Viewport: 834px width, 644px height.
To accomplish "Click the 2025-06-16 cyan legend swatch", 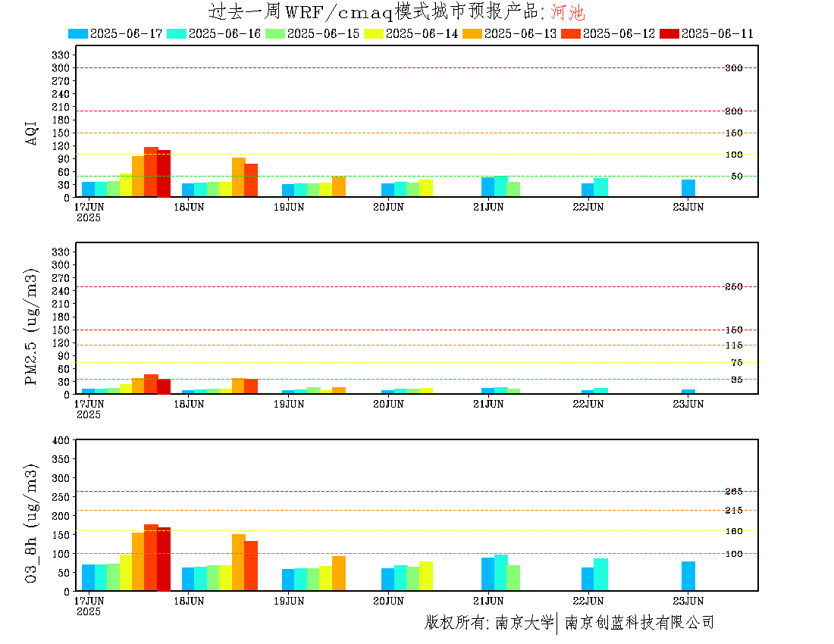I will (177, 33).
